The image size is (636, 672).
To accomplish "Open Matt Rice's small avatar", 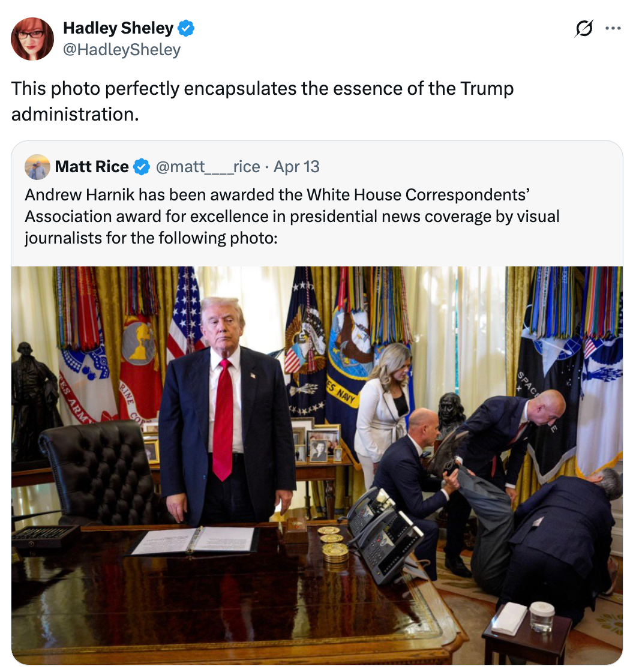I will coord(37,167).
